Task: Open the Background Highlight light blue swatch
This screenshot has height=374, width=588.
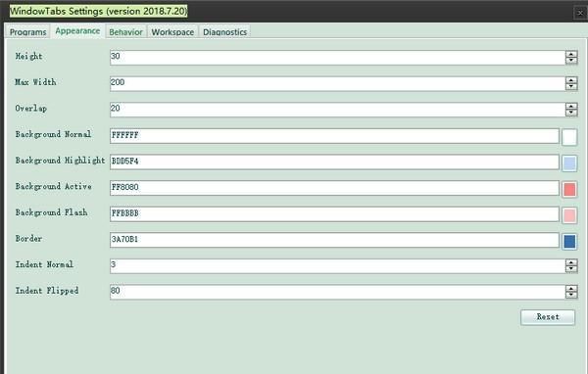Action: point(569,164)
